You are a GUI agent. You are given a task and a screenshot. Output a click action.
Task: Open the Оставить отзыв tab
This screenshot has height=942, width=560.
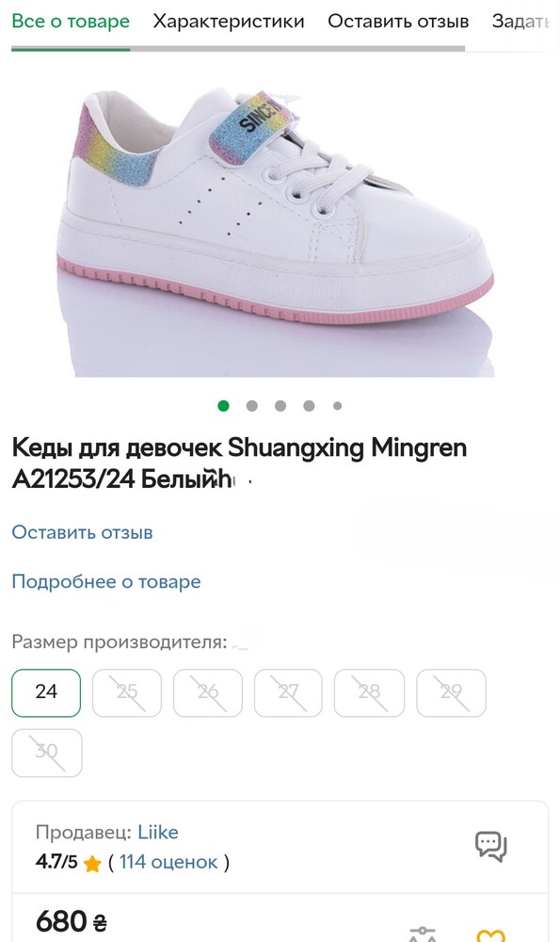(x=398, y=21)
